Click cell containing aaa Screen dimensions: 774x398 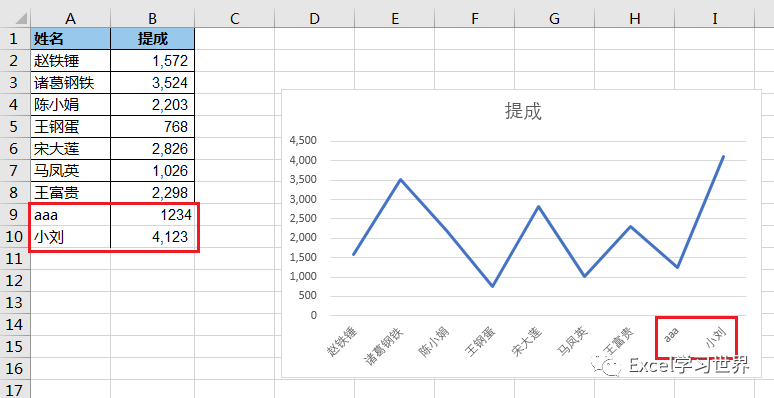pyautogui.click(x=71, y=215)
